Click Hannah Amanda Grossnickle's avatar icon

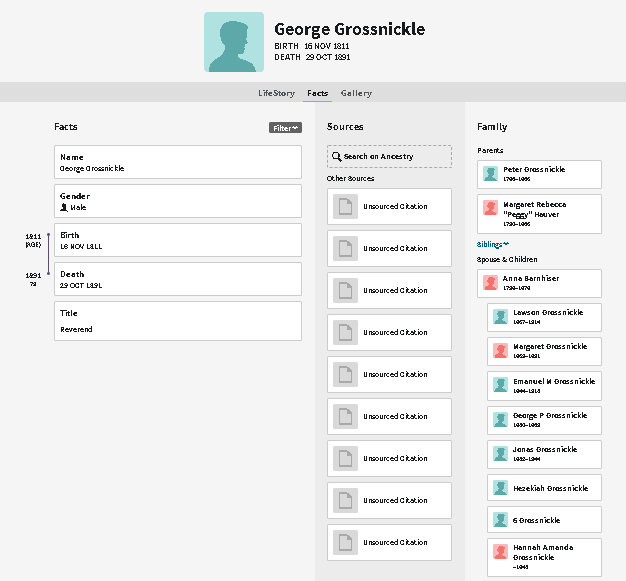tap(501, 552)
